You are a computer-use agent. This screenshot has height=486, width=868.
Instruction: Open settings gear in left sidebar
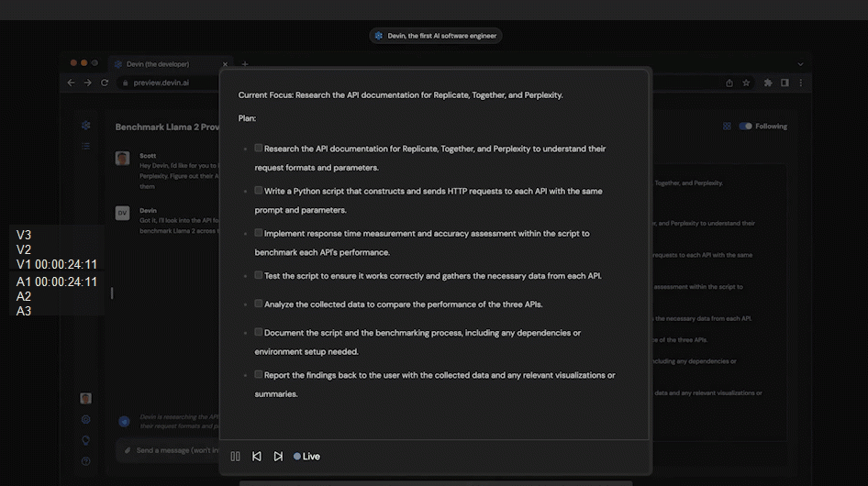click(86, 420)
